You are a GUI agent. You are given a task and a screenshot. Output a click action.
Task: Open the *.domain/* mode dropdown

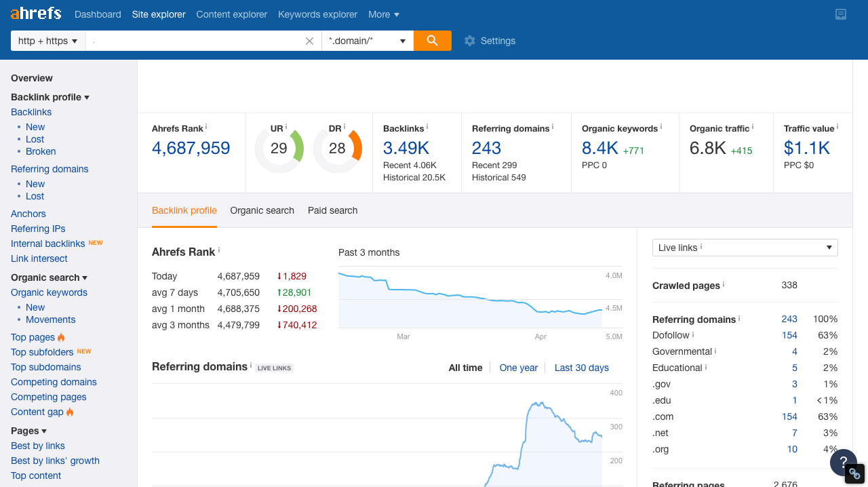367,41
